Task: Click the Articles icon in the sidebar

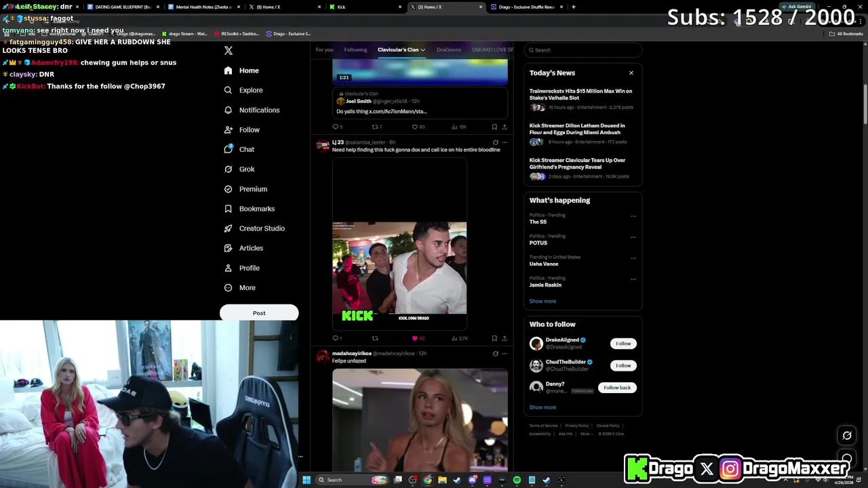Action: [229, 248]
